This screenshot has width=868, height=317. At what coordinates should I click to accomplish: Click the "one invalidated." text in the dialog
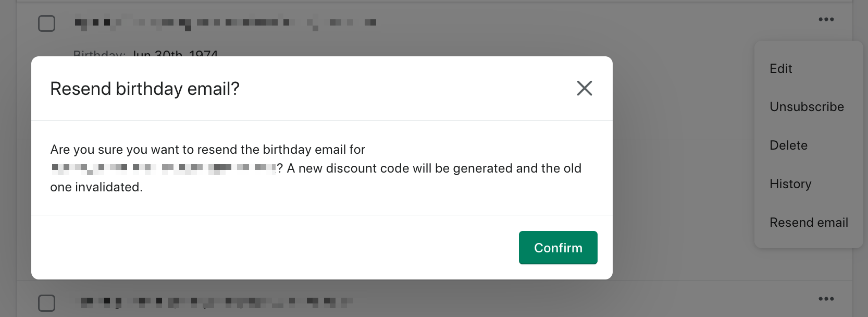pyautogui.click(x=96, y=187)
